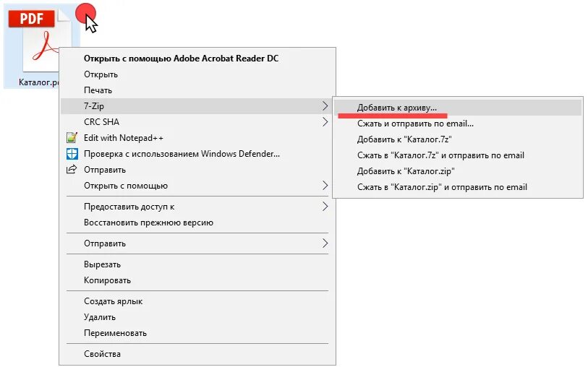Expand the Открыть с помощью submenu arrow
The width and height of the screenshot is (588, 367).
pyautogui.click(x=325, y=186)
